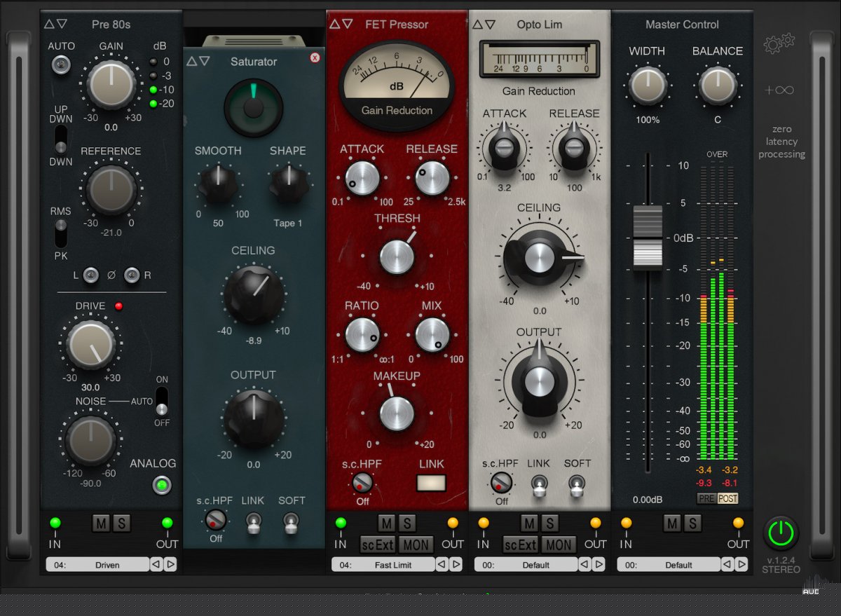Click the DRIVE knob
The image size is (841, 616).
(91, 344)
